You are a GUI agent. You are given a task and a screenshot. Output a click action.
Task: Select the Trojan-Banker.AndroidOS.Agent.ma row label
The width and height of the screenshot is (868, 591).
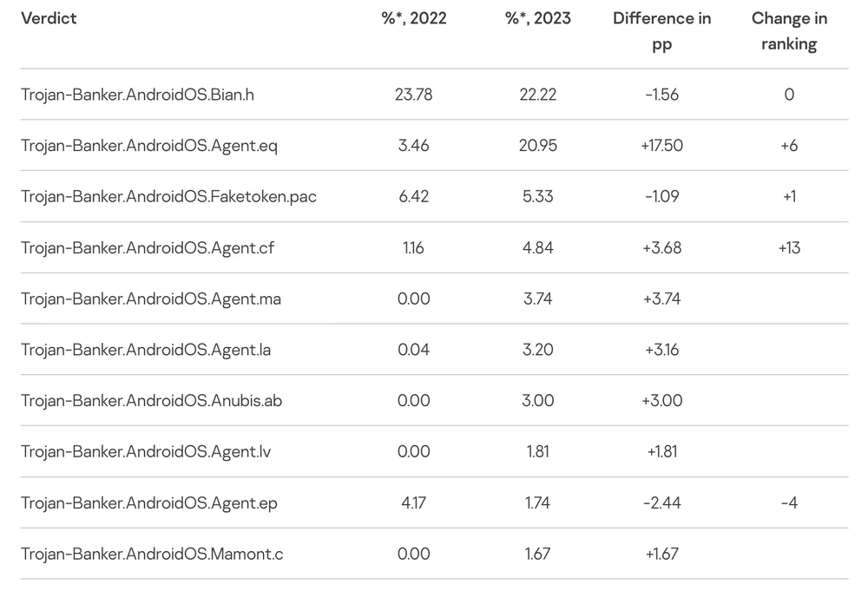151,299
